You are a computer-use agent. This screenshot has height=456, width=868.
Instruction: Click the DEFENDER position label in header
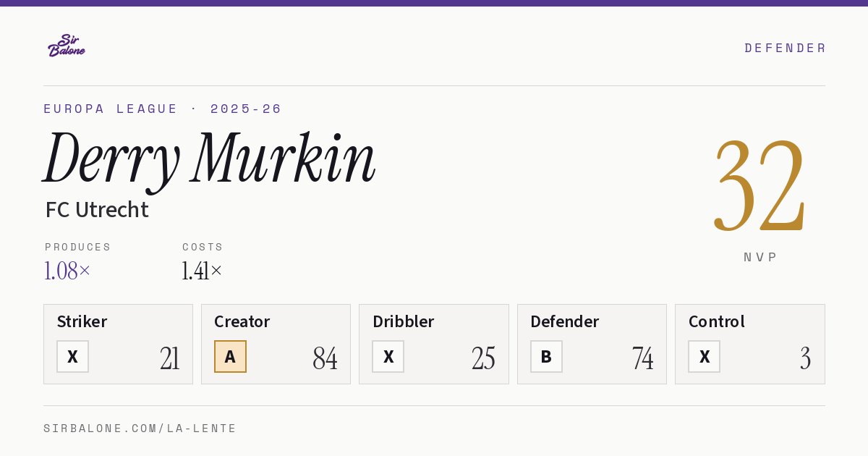tap(785, 48)
